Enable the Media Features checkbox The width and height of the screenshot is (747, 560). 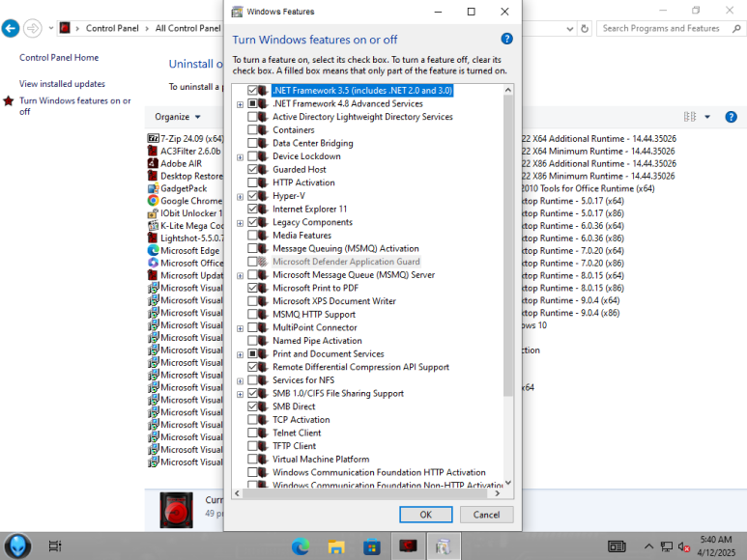252,235
